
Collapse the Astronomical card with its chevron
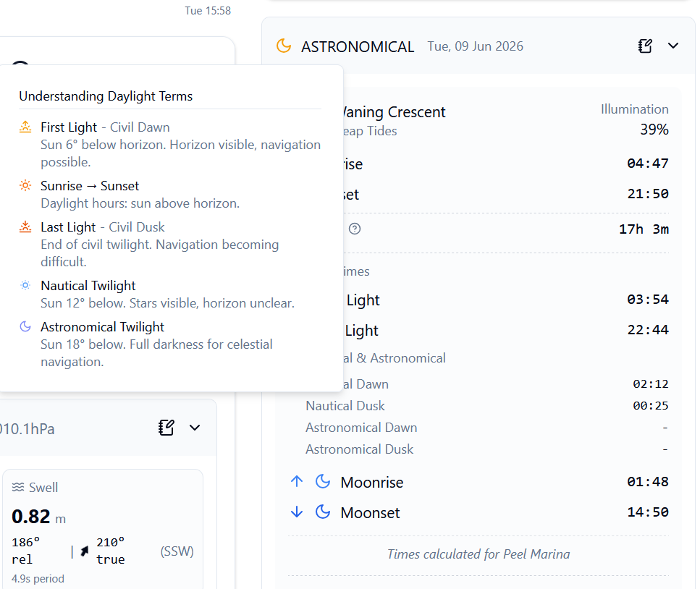click(673, 46)
